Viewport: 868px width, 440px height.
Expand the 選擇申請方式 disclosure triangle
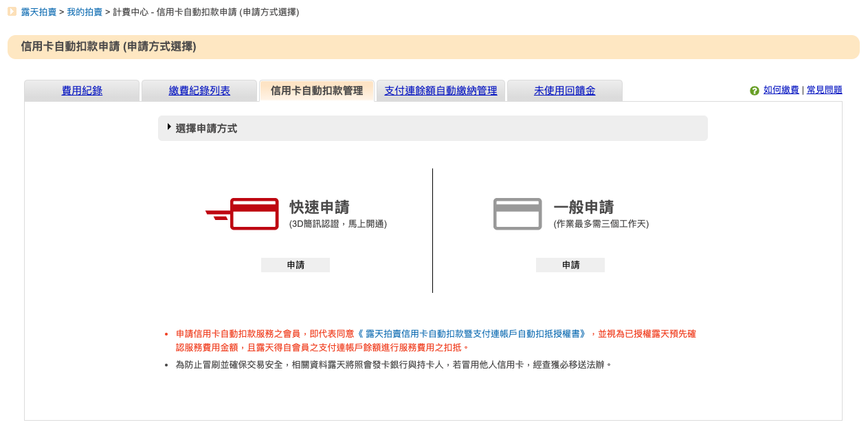tap(169, 126)
